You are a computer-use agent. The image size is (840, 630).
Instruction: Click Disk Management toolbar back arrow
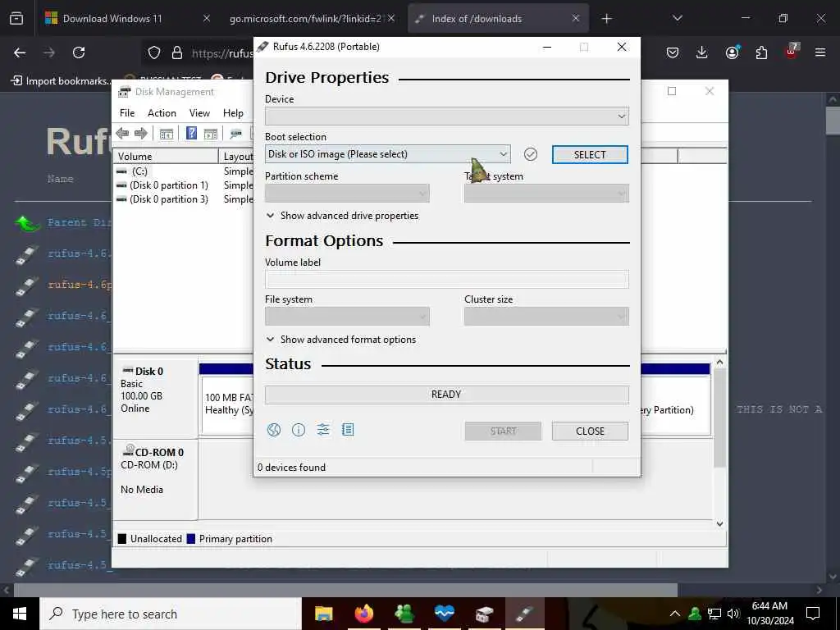pyautogui.click(x=122, y=134)
